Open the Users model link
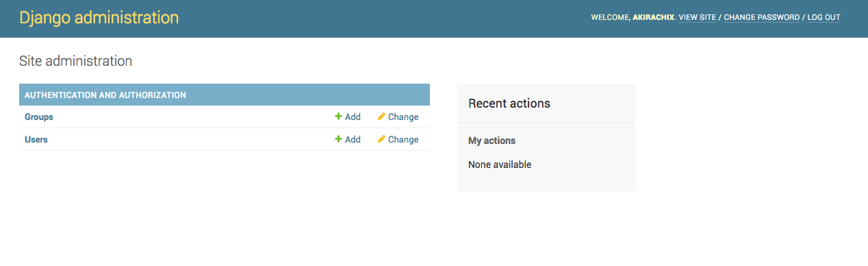This screenshot has height=266, width=868. tap(36, 140)
